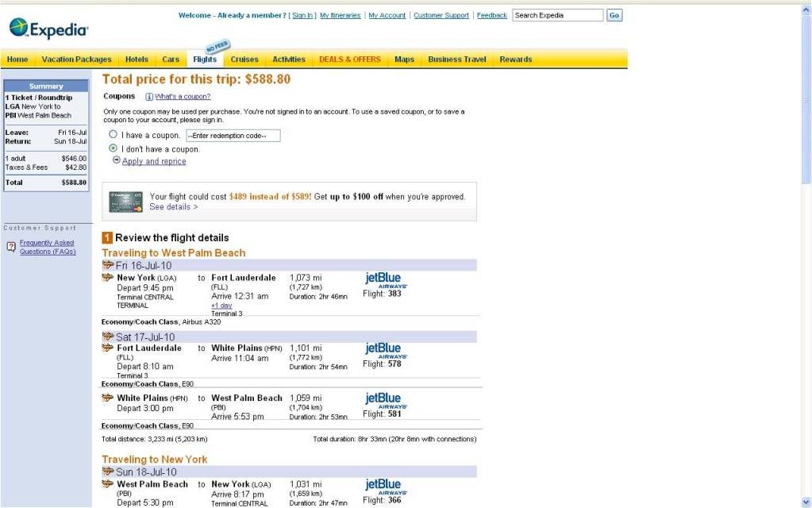This screenshot has width=812, height=508.
Task: View the Deals & Offers tab
Action: [350, 60]
